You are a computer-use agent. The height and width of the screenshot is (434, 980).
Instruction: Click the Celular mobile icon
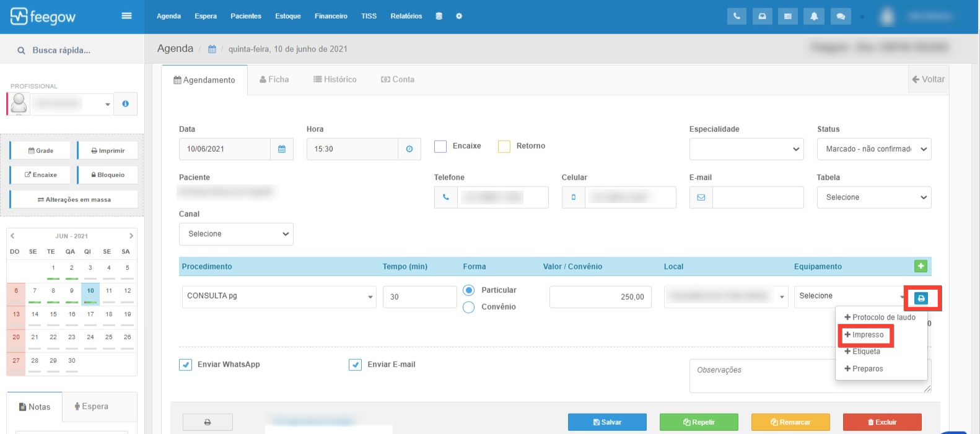coord(574,197)
